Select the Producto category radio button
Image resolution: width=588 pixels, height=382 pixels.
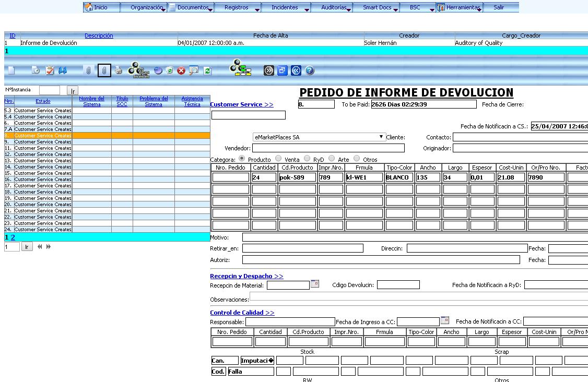pos(241,159)
